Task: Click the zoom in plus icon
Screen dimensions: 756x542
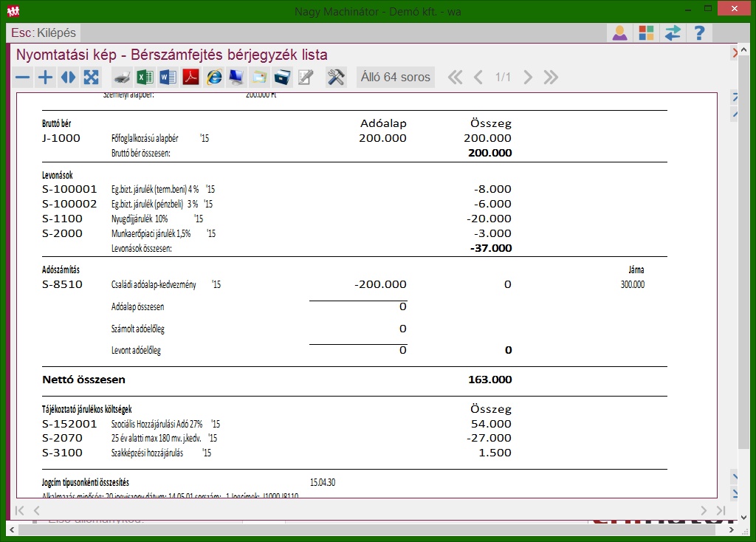Action: (46, 78)
